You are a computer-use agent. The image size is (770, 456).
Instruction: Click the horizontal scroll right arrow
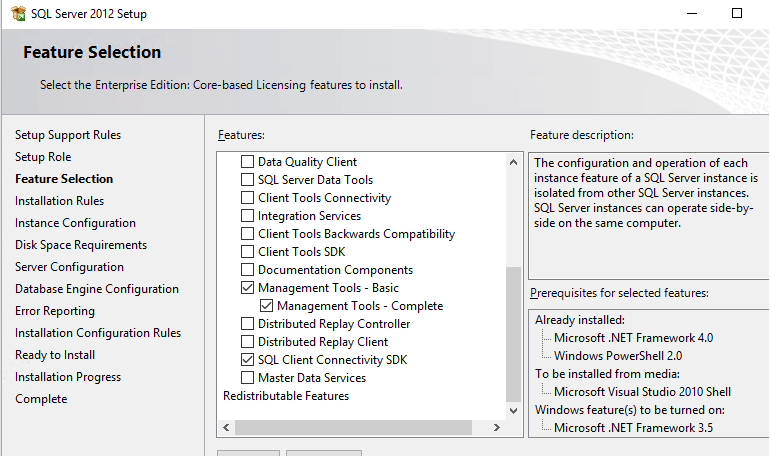pos(497,428)
